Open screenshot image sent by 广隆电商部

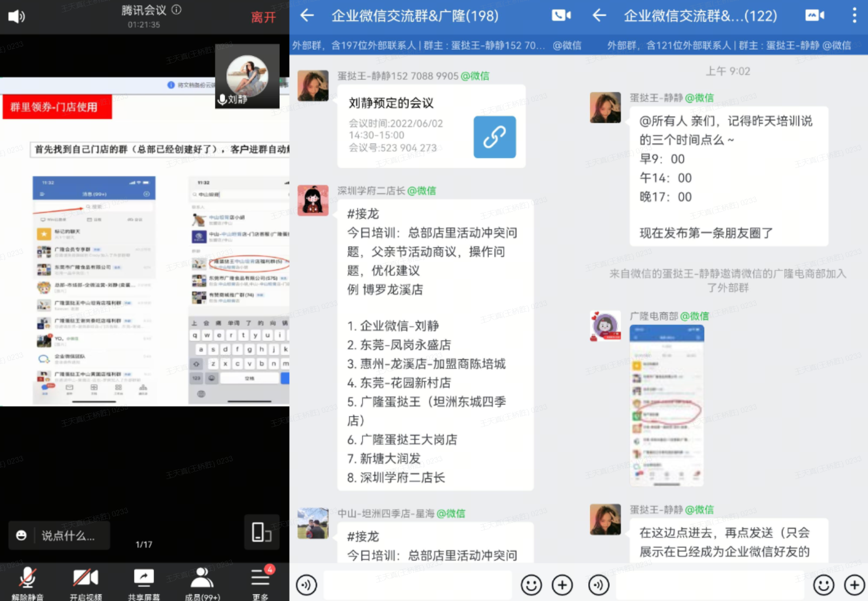point(667,406)
